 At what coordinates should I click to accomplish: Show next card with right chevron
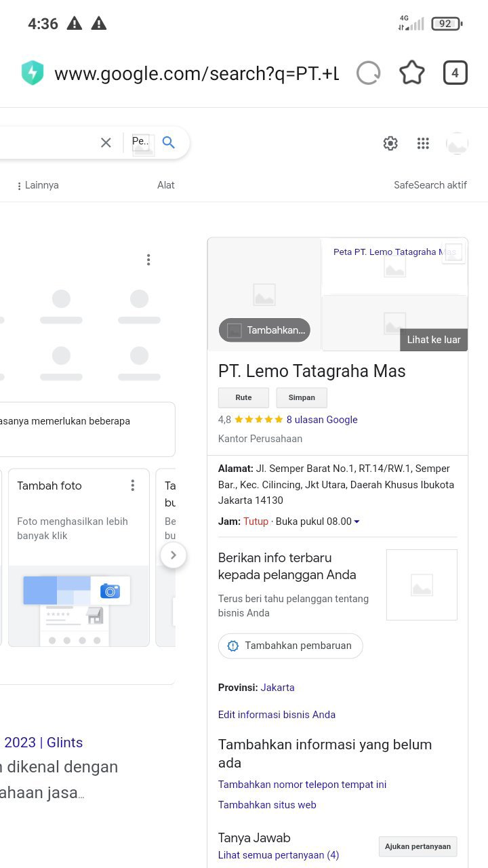click(x=174, y=555)
